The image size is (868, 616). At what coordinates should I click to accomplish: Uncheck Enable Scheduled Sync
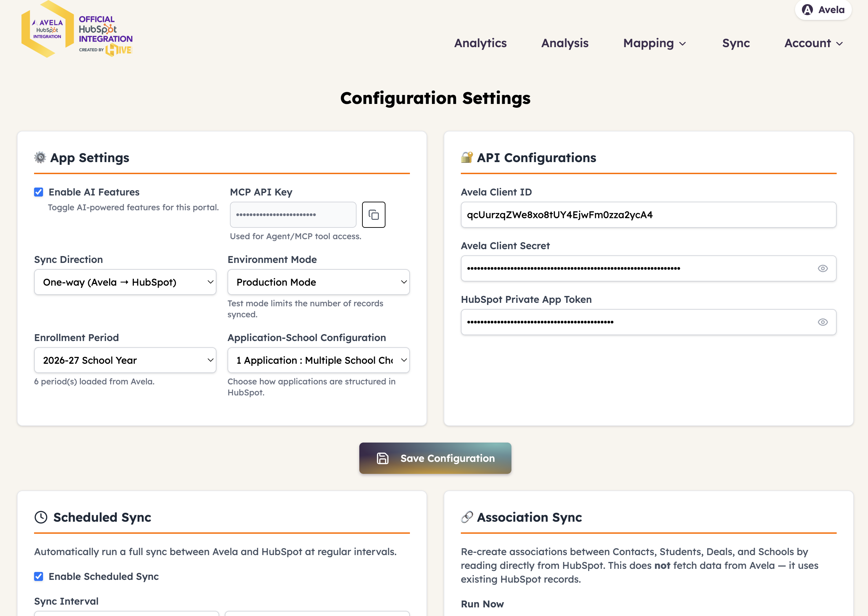[x=39, y=576]
